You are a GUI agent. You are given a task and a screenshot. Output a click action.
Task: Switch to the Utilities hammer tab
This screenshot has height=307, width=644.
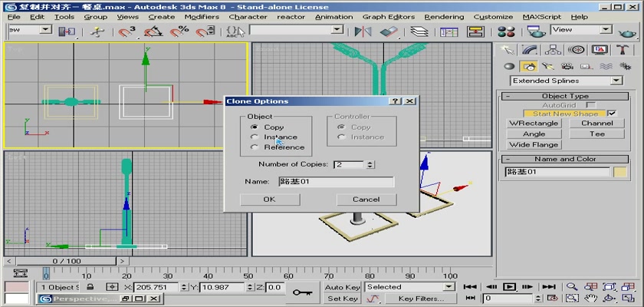click(623, 50)
